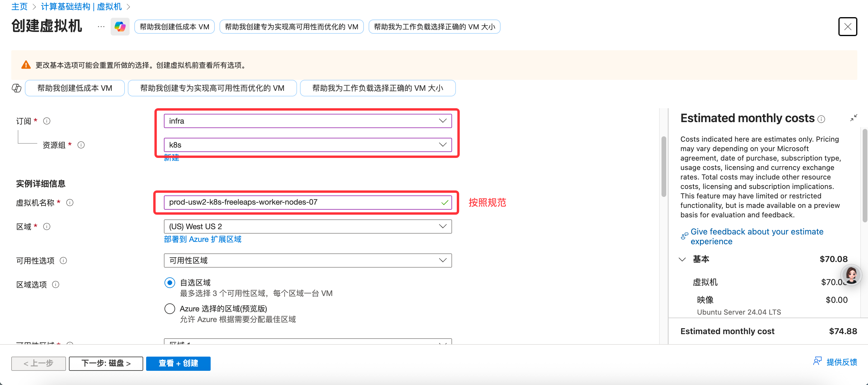Select Azure 选择的区域(预览版) radio option
The width and height of the screenshot is (868, 385).
(170, 308)
